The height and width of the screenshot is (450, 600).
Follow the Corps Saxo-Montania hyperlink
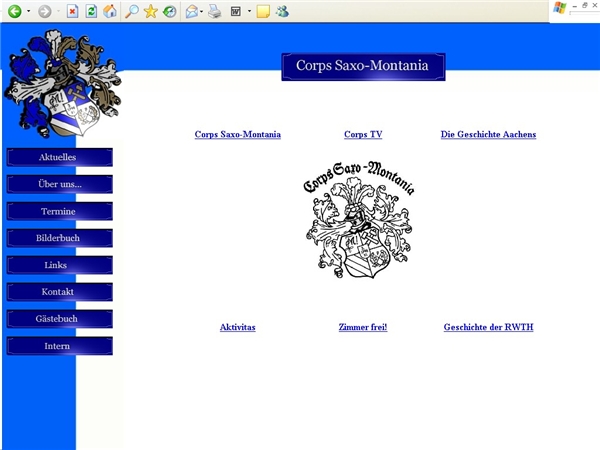[238, 134]
